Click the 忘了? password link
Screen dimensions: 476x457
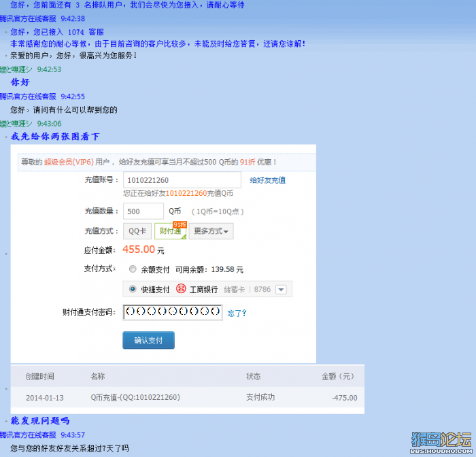237,313
